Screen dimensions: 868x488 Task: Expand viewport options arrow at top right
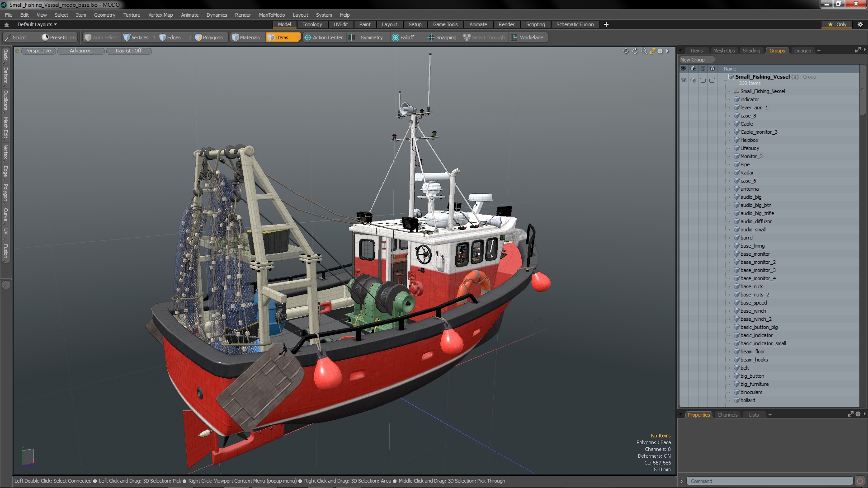[667, 51]
